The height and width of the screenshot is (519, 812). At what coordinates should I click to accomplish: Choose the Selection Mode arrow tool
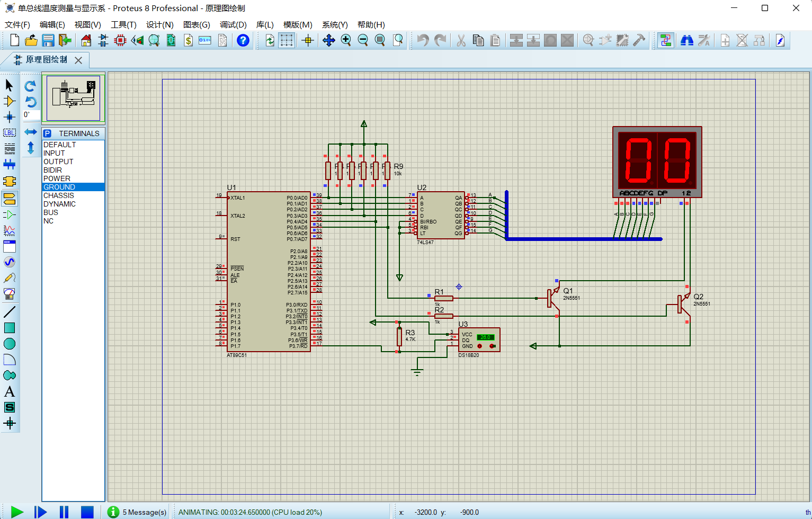click(x=10, y=85)
